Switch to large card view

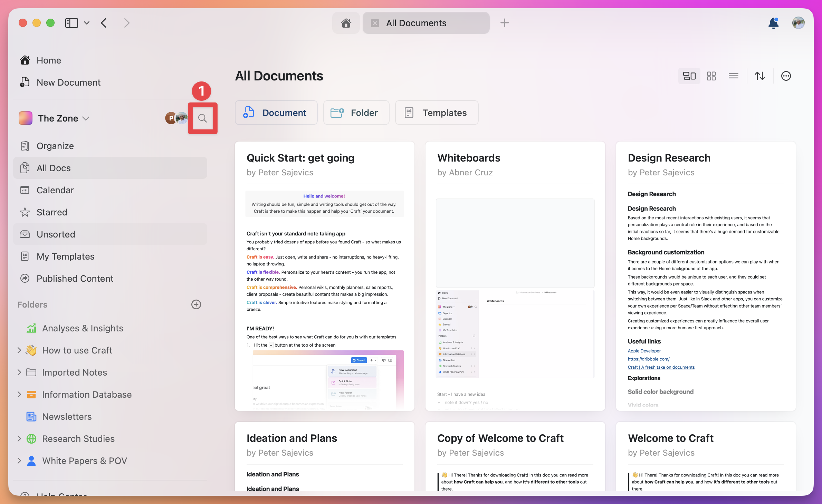689,76
